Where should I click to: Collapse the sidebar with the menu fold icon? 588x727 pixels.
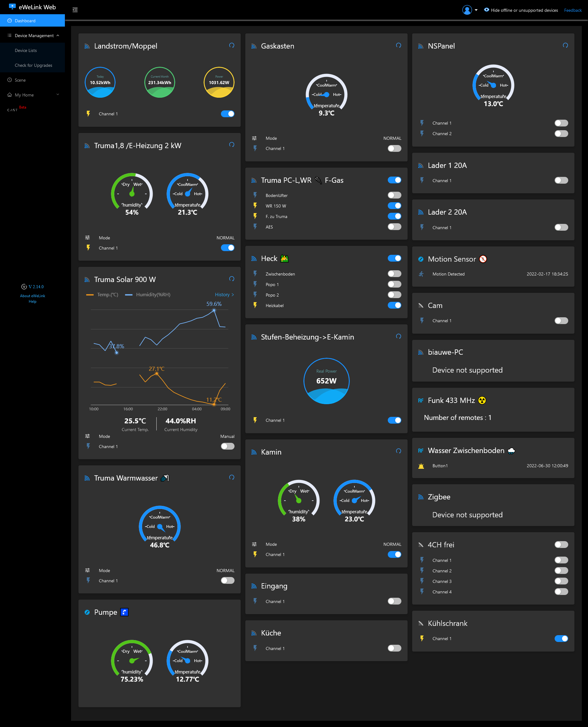(x=75, y=10)
